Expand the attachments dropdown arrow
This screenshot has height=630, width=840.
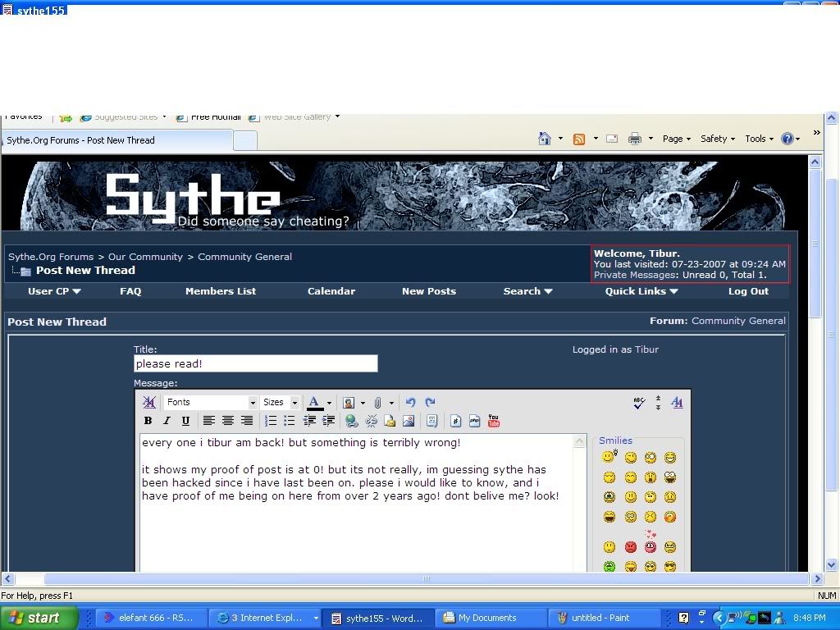pos(391,403)
